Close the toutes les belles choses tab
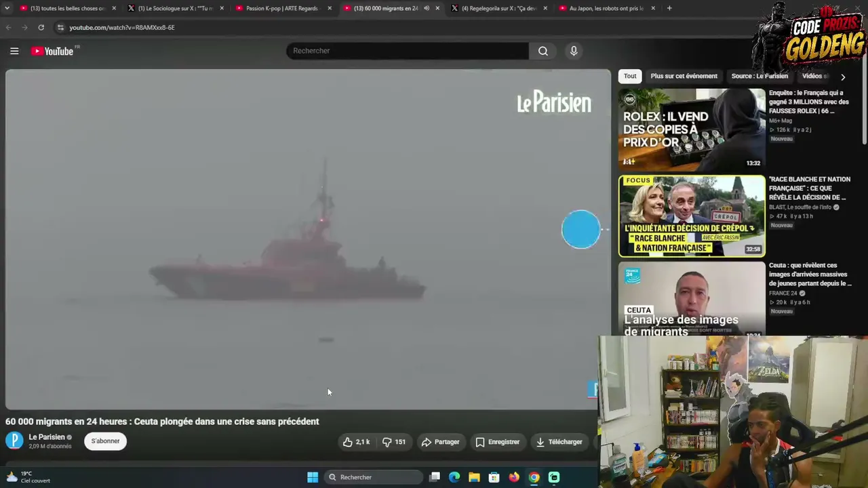This screenshot has width=868, height=488. click(x=114, y=8)
